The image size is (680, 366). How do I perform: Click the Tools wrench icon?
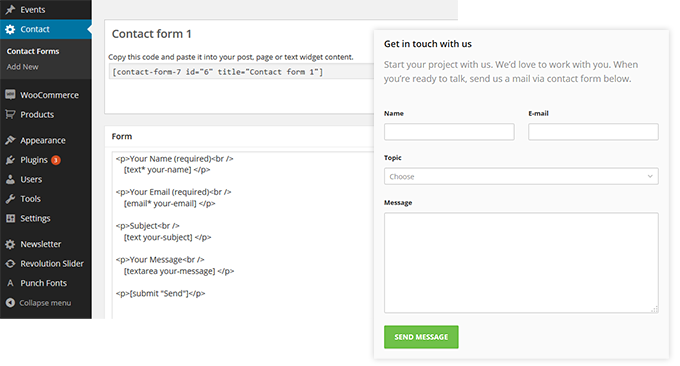coord(10,199)
